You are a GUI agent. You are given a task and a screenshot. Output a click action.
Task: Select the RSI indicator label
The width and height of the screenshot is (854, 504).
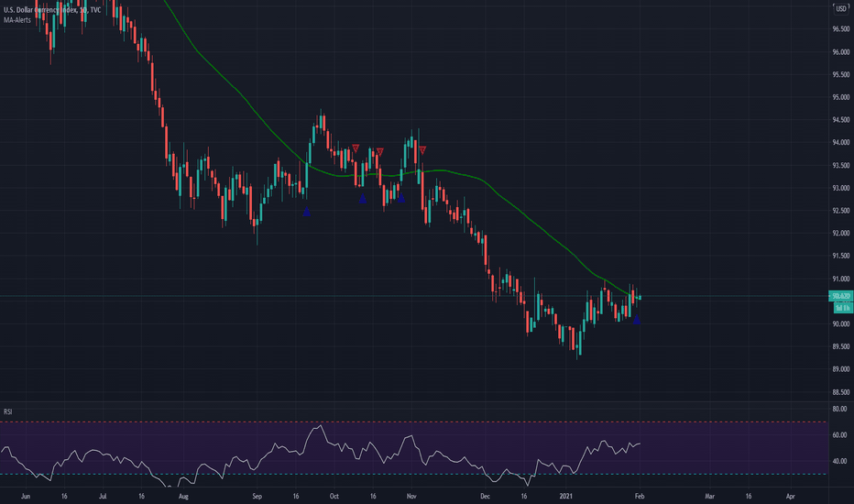[x=7, y=411]
